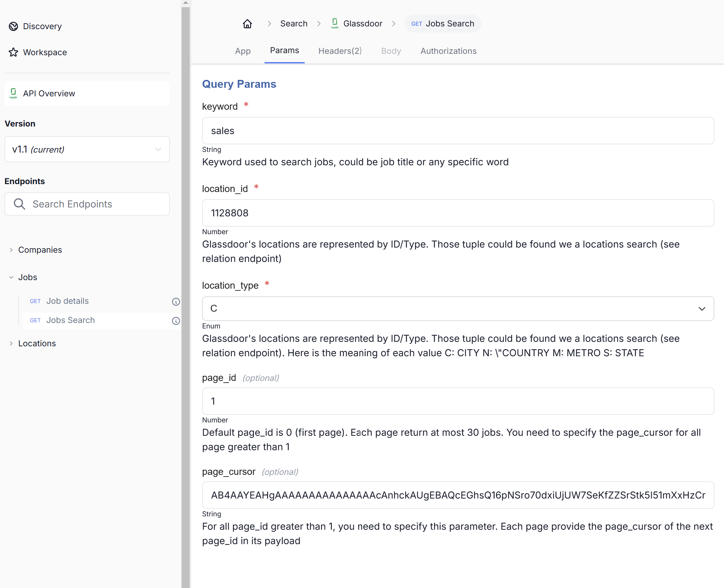Switch to the Headers(2) tab

(x=340, y=51)
